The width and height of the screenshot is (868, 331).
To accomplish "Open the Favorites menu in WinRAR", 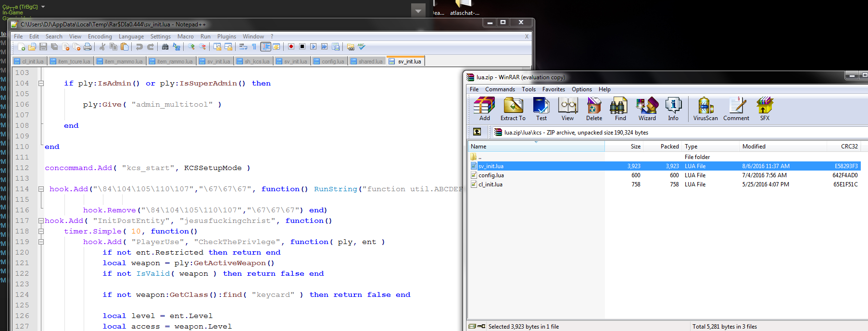I will click(x=554, y=89).
